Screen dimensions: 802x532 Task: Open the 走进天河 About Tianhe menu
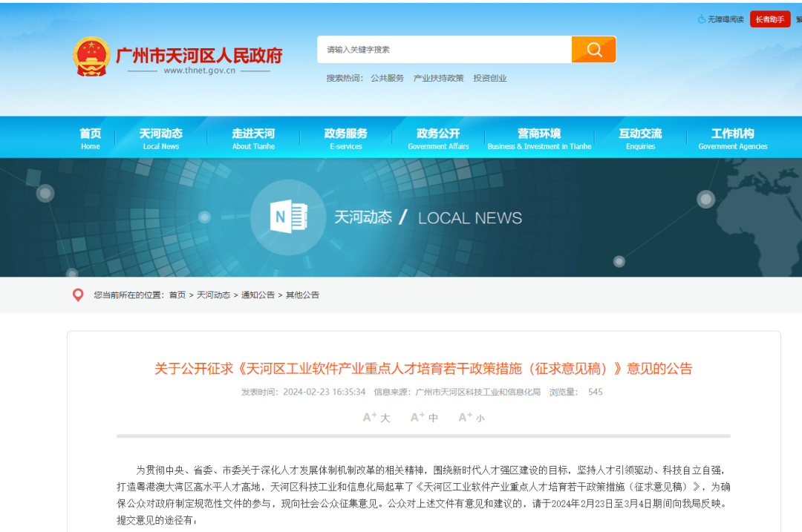click(254, 137)
